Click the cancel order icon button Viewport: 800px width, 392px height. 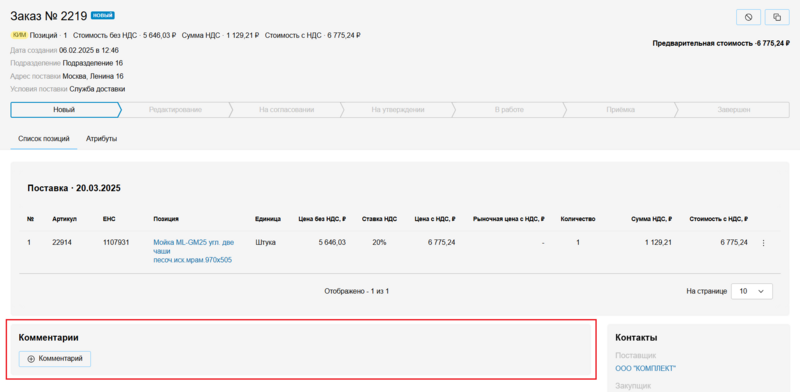[x=748, y=17]
